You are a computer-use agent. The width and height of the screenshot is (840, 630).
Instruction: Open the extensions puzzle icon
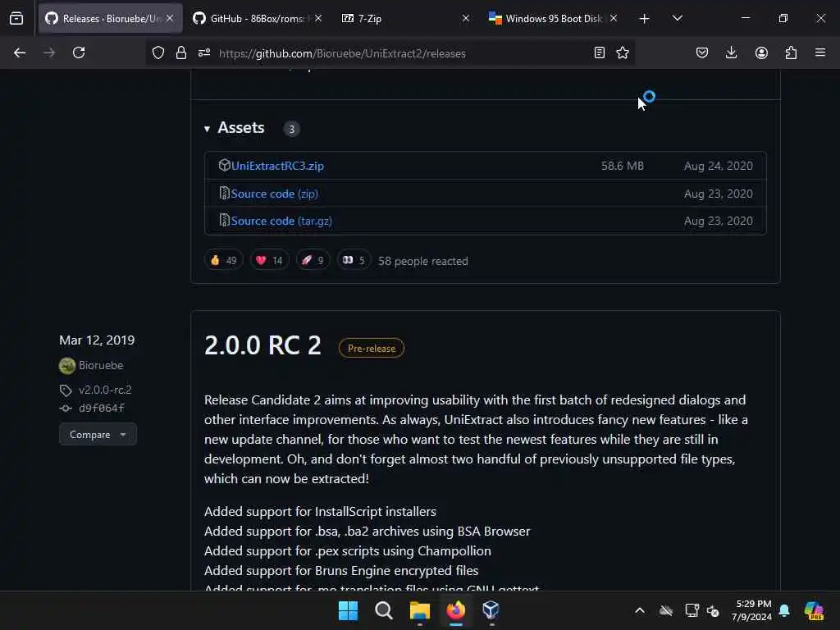click(x=791, y=52)
